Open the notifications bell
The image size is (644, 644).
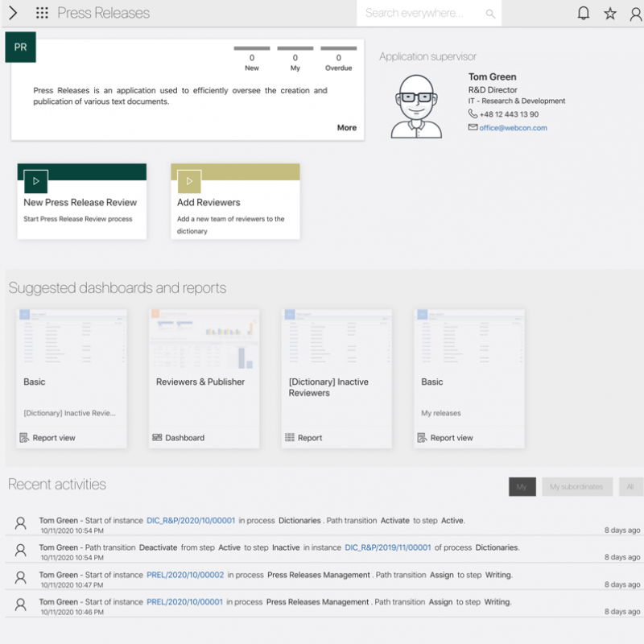click(584, 13)
